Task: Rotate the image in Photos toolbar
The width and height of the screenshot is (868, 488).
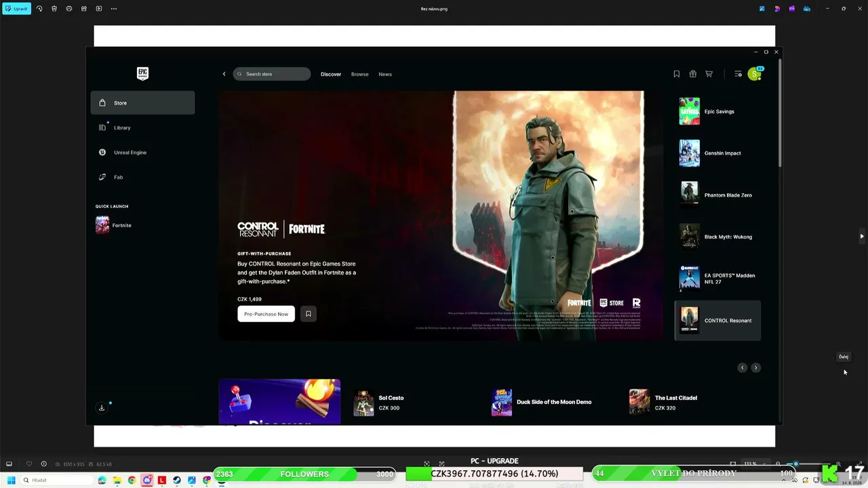Action: tap(39, 9)
